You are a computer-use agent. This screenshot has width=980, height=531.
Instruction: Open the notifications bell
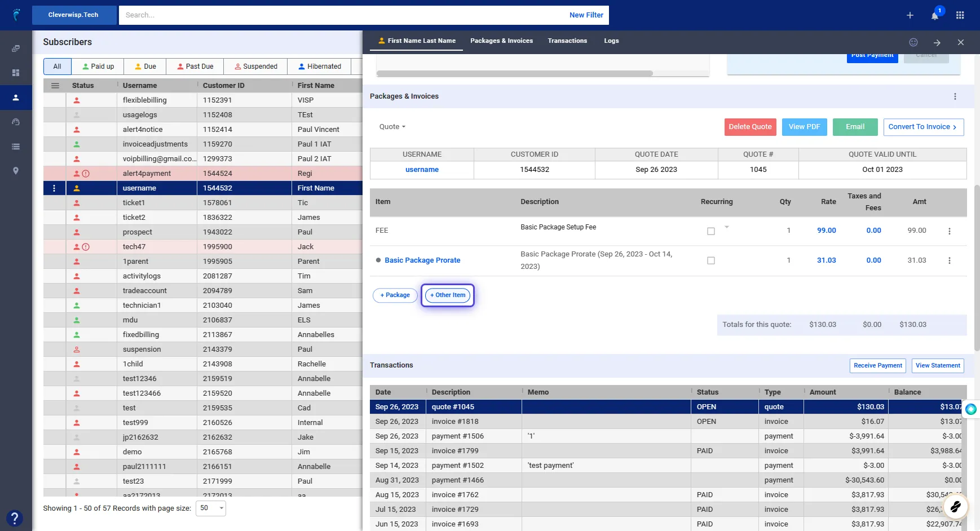tap(935, 15)
